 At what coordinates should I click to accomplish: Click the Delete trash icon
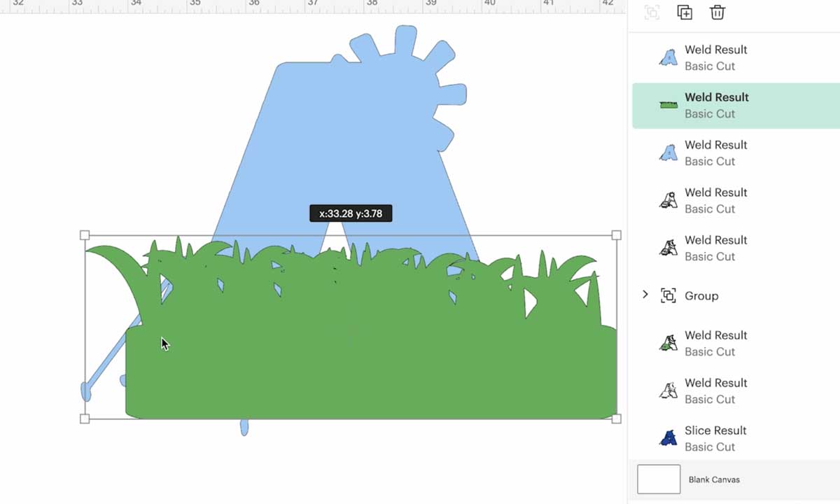click(717, 12)
